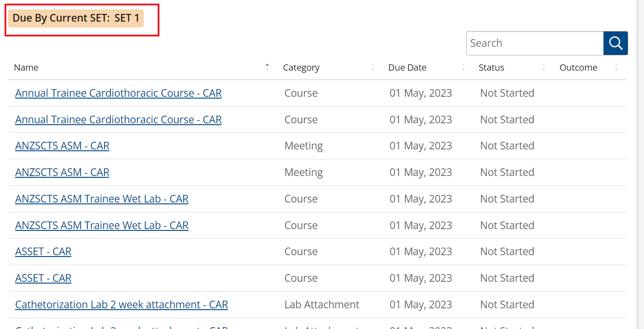Click the Due Date column header
This screenshot has width=644, height=329.
[407, 68]
